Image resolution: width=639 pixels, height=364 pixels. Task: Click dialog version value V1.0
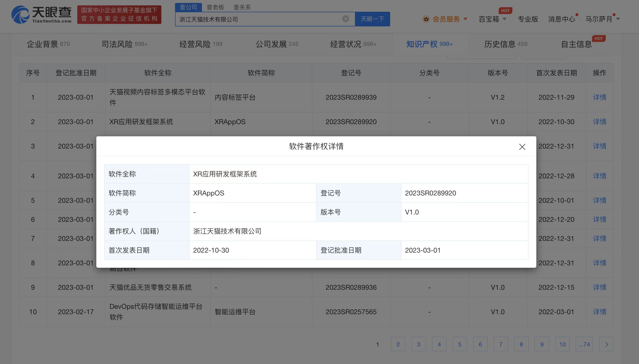[x=412, y=212]
